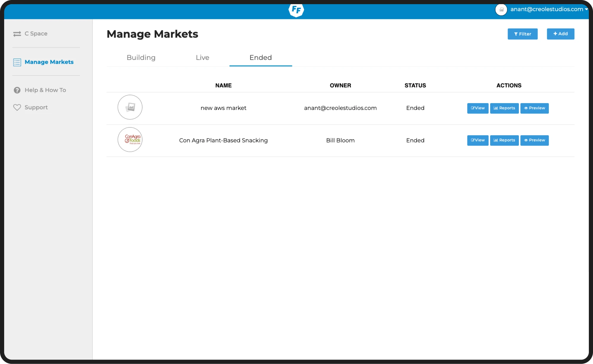Click owner Bill Bloom cell
593x364 pixels.
[x=340, y=140]
